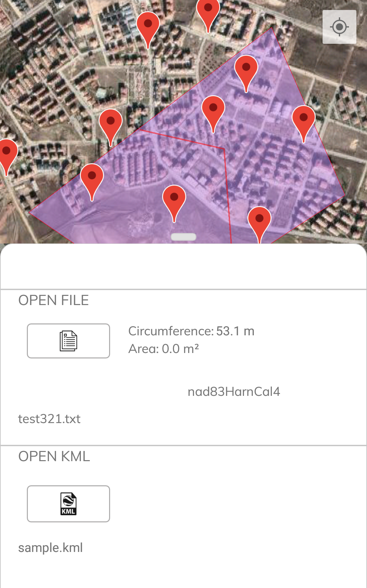This screenshot has width=367, height=588.
Task: Select the marker touching the sheet's top edge
Action: pyautogui.click(x=259, y=224)
